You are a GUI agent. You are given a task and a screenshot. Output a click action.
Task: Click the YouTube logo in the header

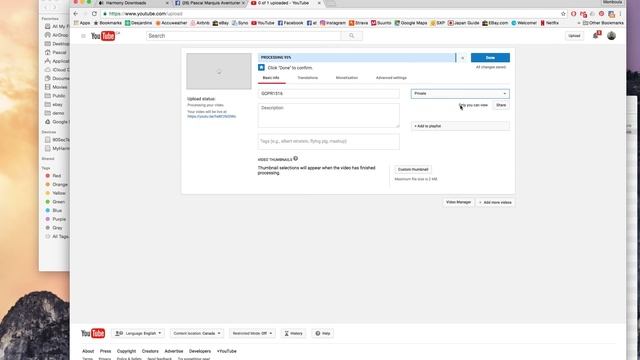click(x=103, y=36)
